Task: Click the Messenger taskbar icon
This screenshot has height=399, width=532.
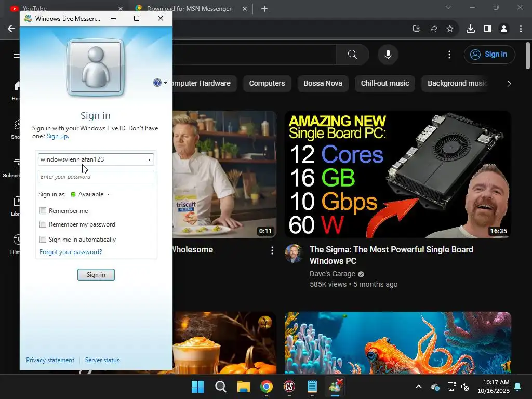Action: point(335,387)
